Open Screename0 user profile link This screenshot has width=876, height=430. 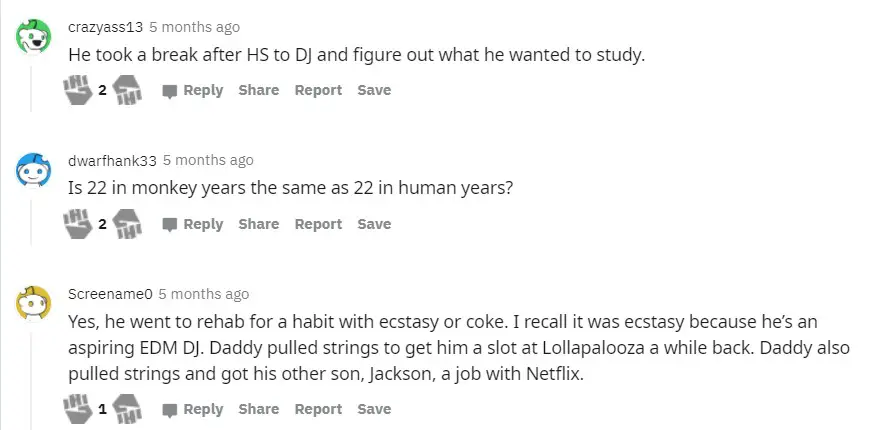(110, 294)
